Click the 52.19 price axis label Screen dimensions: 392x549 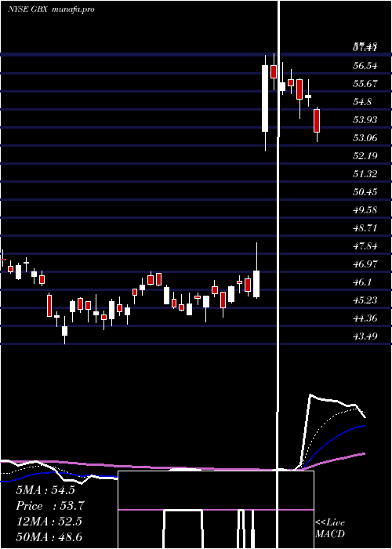pyautogui.click(x=365, y=156)
